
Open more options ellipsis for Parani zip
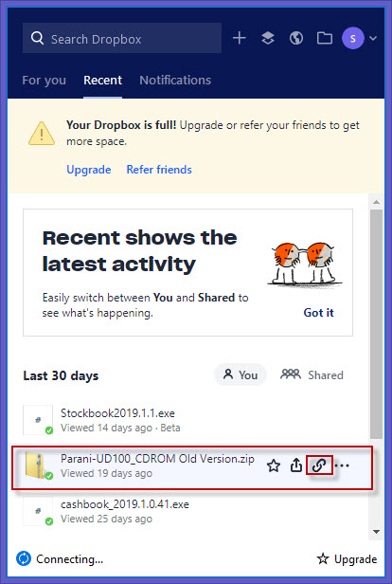pos(342,465)
